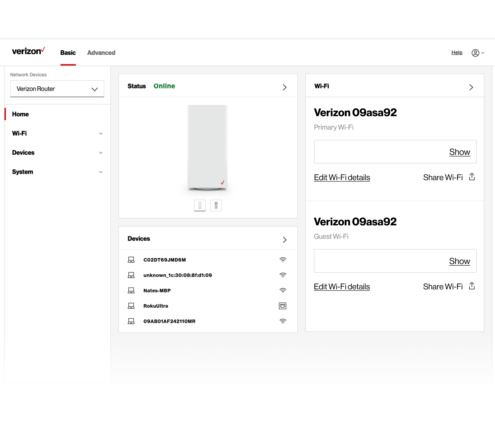
Task: Click the laptop icon next to C02DT69JMD6M
Action: click(x=131, y=260)
